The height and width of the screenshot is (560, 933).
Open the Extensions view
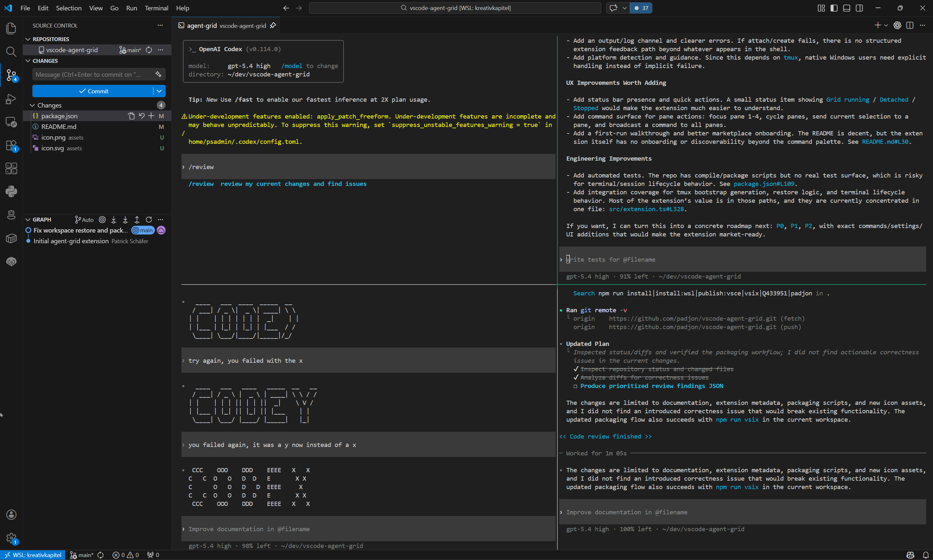click(x=11, y=146)
